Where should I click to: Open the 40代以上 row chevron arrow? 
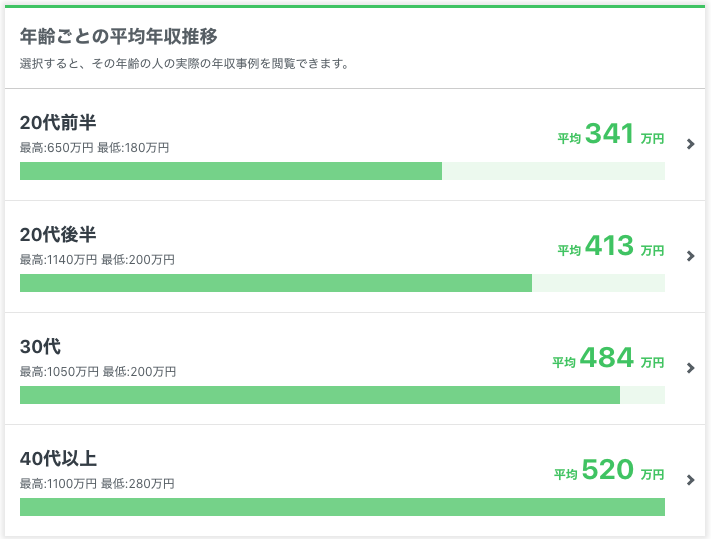point(691,480)
